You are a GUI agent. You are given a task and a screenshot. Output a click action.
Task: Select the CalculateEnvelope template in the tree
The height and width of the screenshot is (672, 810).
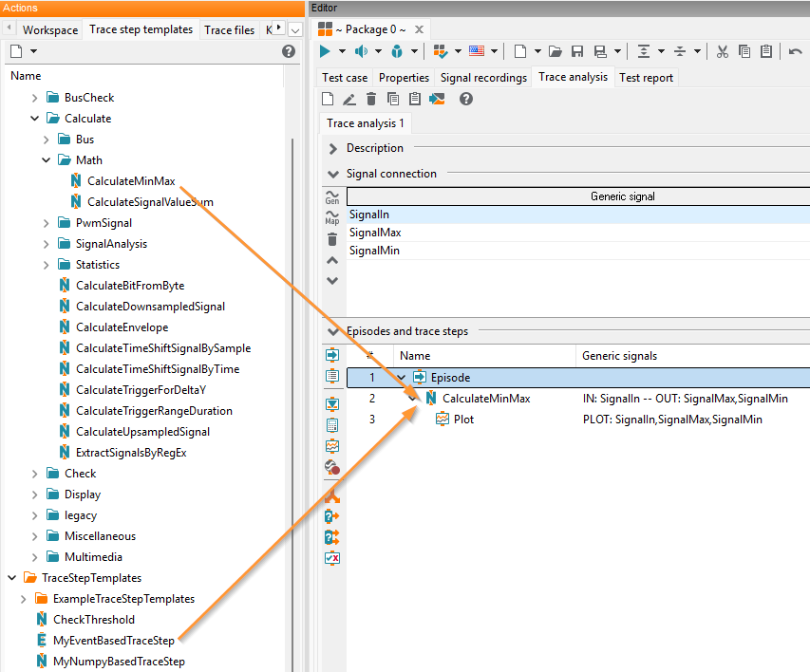[122, 327]
